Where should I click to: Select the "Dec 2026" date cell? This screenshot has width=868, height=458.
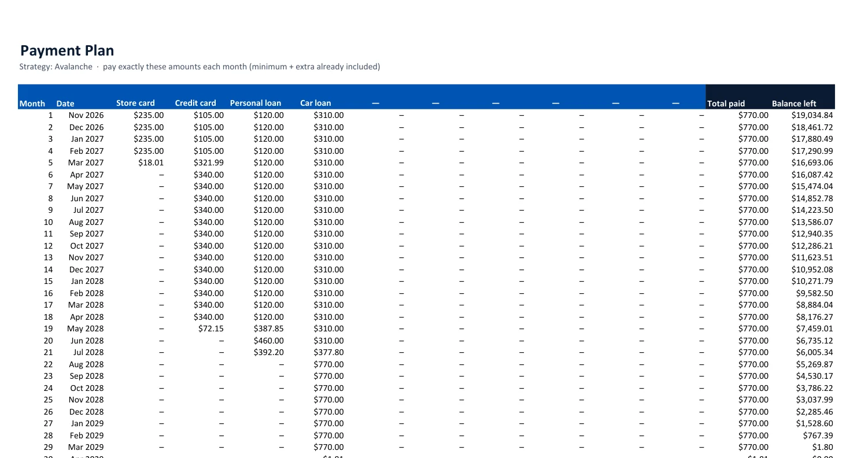tap(86, 127)
